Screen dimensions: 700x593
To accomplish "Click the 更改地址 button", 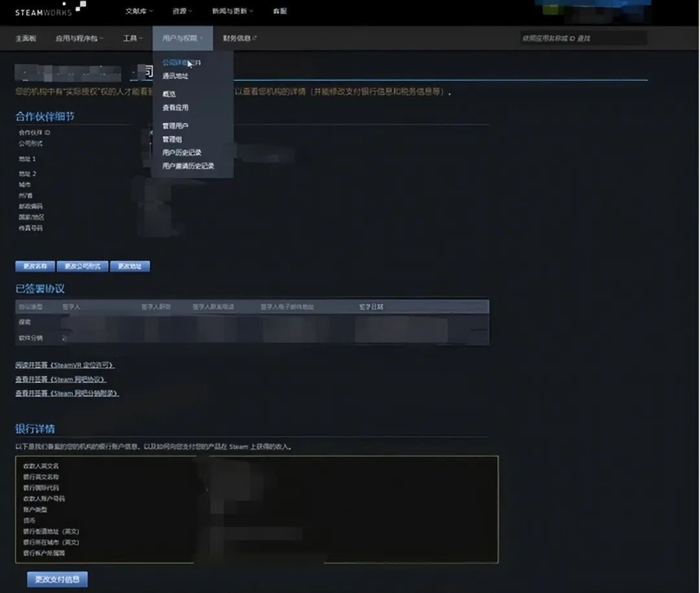I will click(130, 266).
